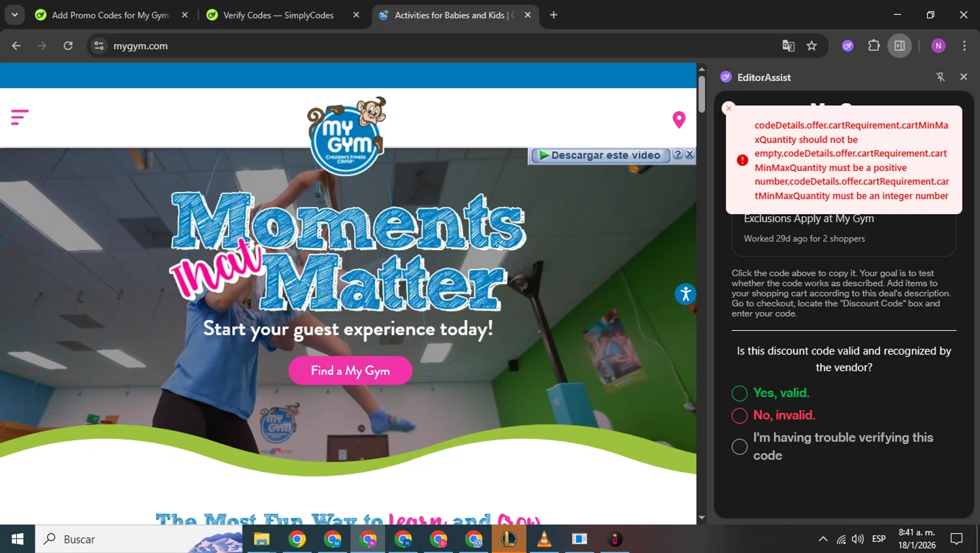
Task: Open the Chrome profile avatar N
Action: (x=938, y=46)
